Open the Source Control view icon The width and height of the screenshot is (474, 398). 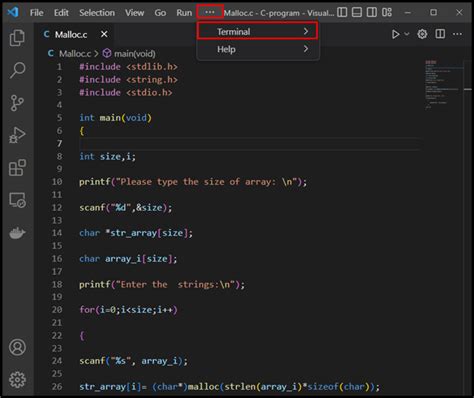click(x=17, y=103)
